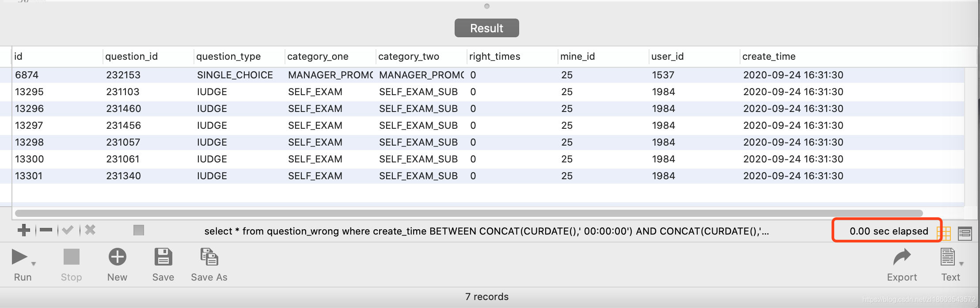
Task: Apply changes with the checkmark icon
Action: [68, 230]
